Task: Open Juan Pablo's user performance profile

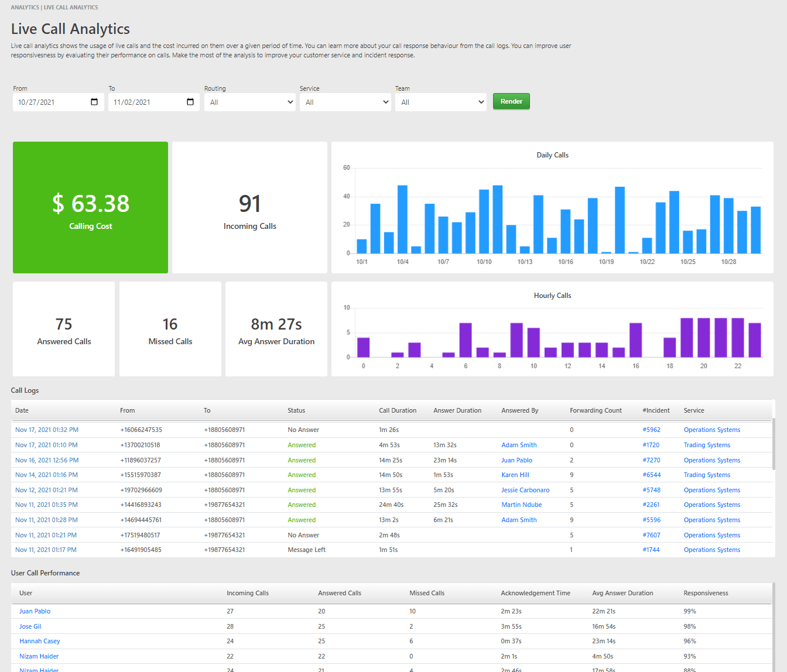Action: click(35, 611)
